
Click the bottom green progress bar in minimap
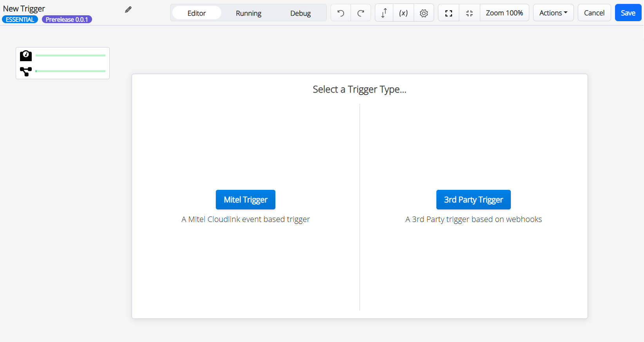click(71, 71)
